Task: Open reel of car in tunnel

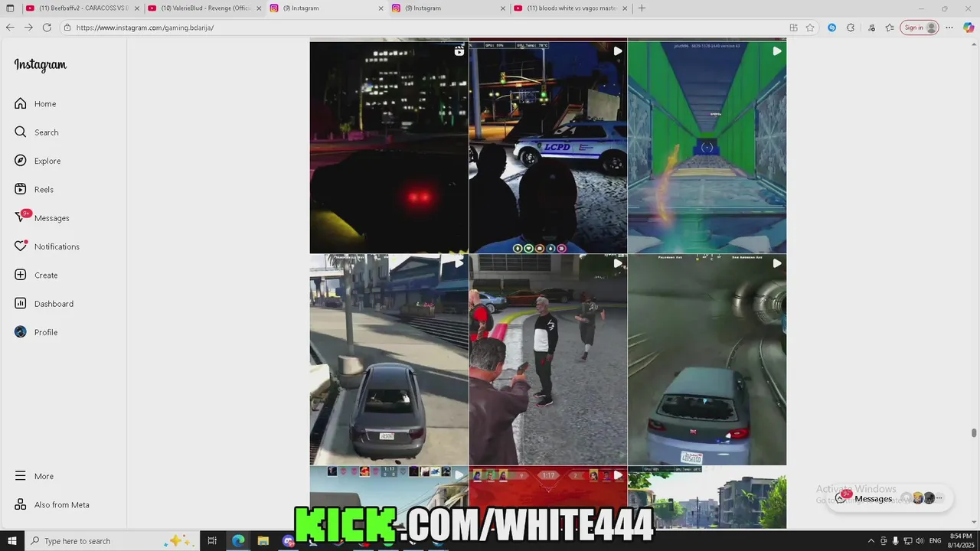Action: pos(707,360)
